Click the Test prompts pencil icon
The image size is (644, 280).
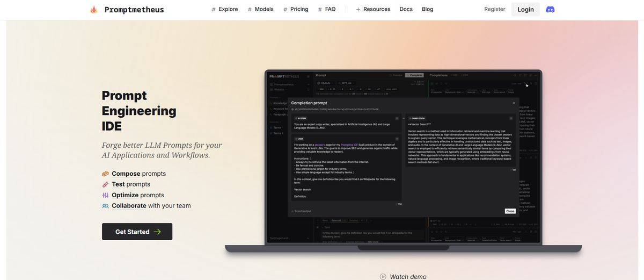pos(105,185)
